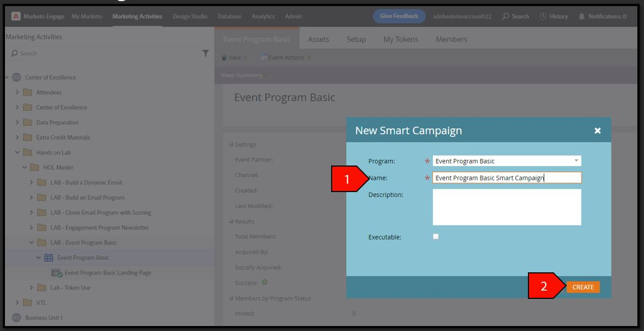Viewport: 644px width, 331px height.
Task: Click the Event Program Basic calendar icon
Action: [49, 258]
